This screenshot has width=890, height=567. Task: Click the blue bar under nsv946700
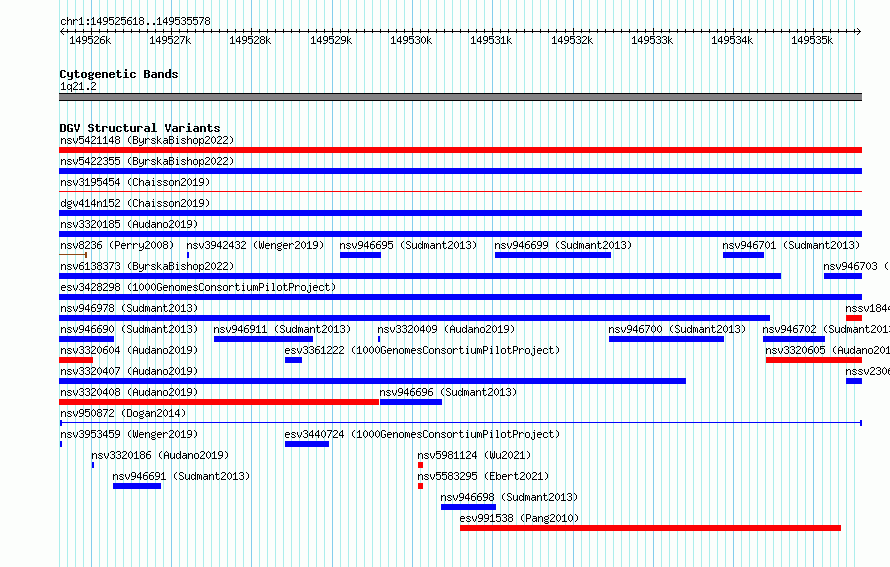click(x=666, y=339)
